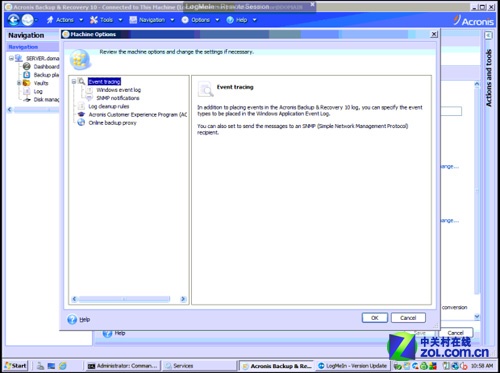The image size is (500, 373).
Task: Select Acronis Customer Experience Program option
Action: click(x=138, y=115)
